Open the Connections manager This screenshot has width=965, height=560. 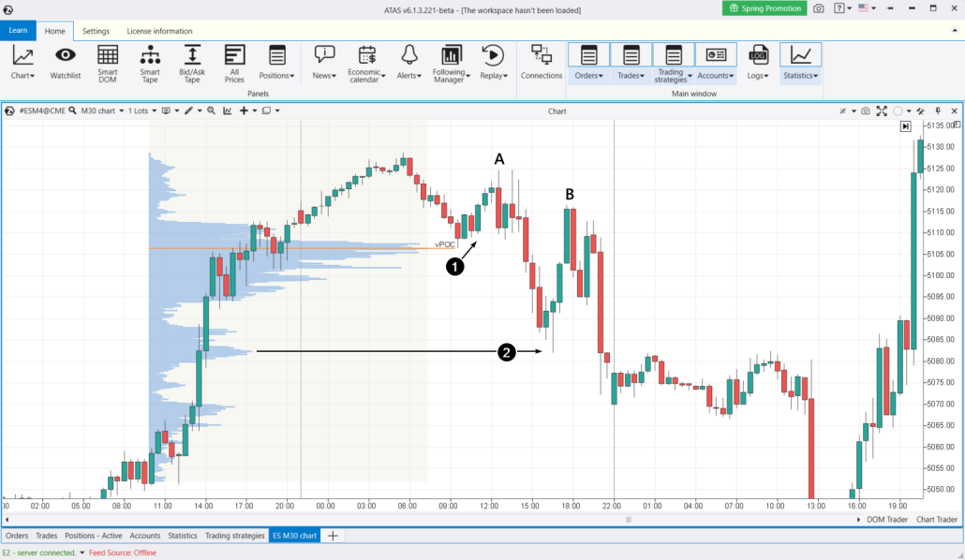coord(542,63)
